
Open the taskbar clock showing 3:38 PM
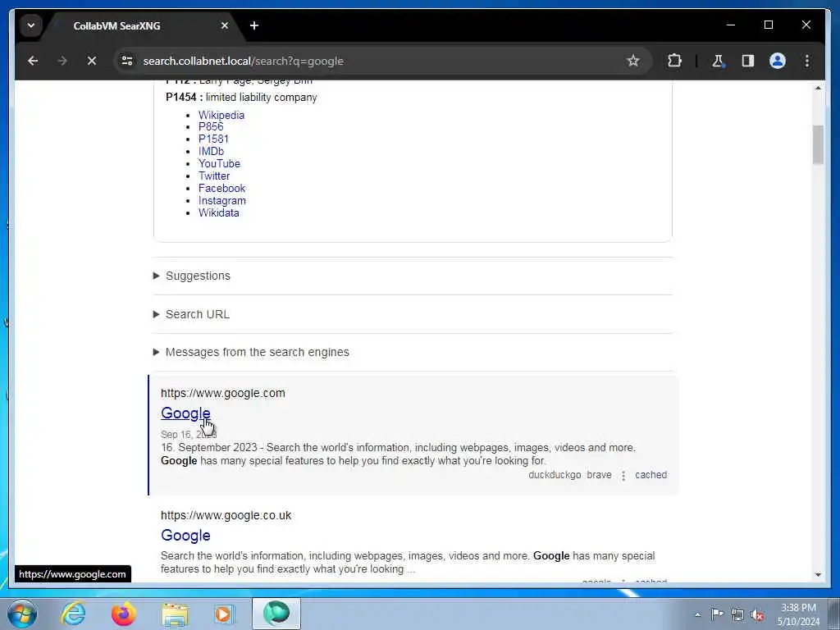[x=798, y=614]
